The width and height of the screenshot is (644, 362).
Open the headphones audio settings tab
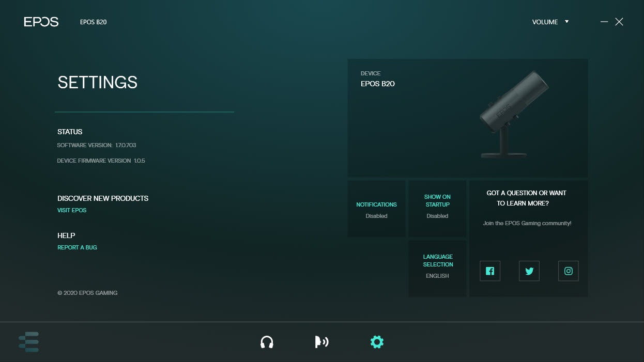point(267,342)
